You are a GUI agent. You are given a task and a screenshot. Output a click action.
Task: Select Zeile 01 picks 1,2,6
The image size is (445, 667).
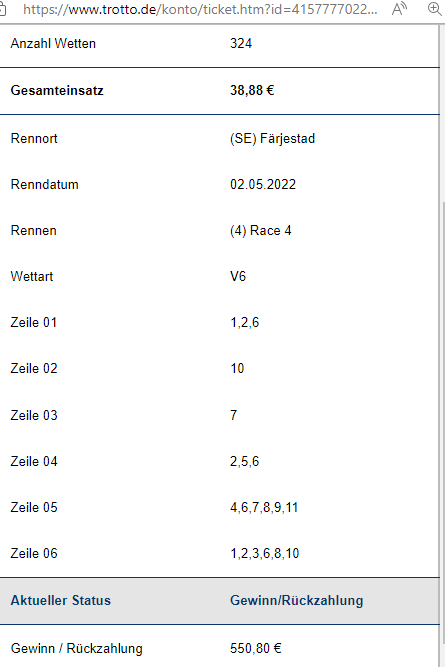(244, 322)
